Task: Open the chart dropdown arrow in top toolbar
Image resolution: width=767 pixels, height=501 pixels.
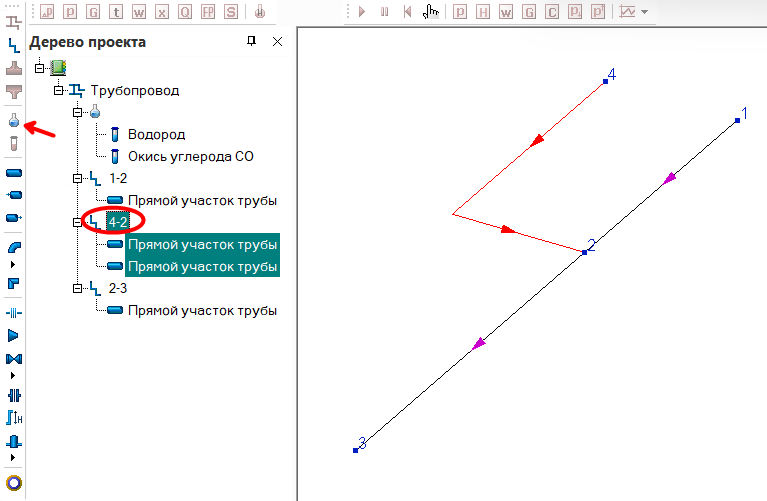Action: (x=645, y=12)
